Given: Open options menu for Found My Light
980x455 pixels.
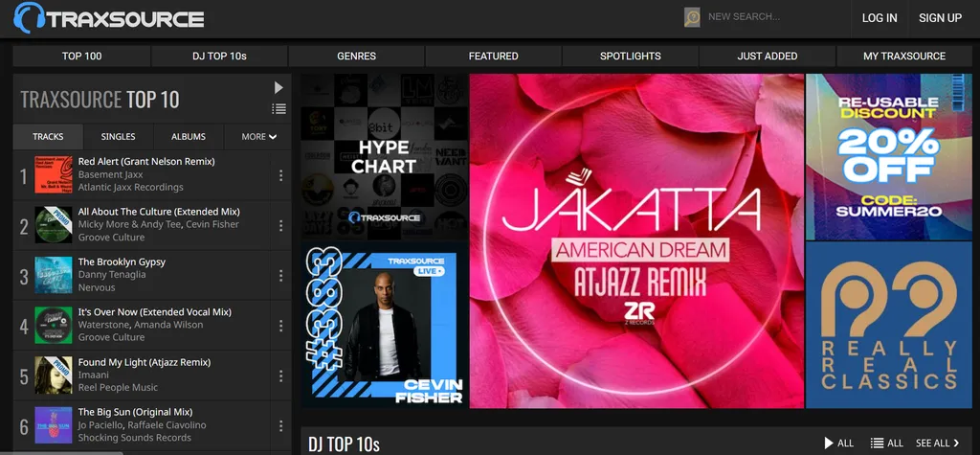Looking at the screenshot, I should [x=280, y=375].
